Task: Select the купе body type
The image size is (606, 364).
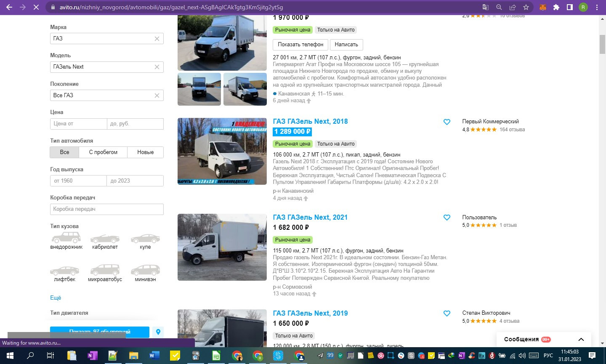Action: tap(145, 242)
